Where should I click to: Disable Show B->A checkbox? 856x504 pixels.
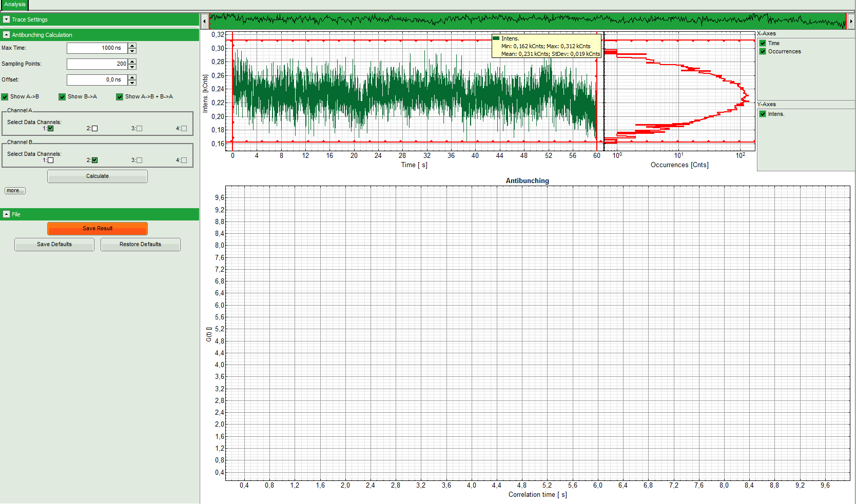[x=62, y=97]
